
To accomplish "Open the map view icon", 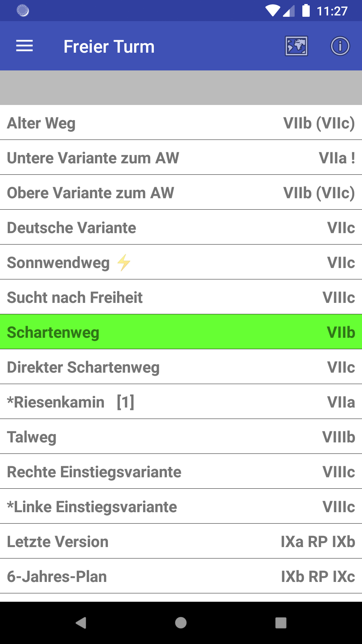I will 296,46.
